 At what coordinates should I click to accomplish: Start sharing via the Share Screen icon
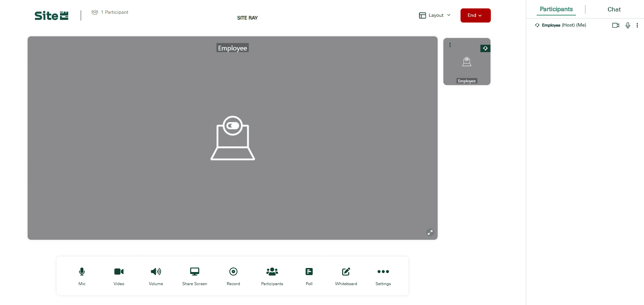tap(195, 272)
